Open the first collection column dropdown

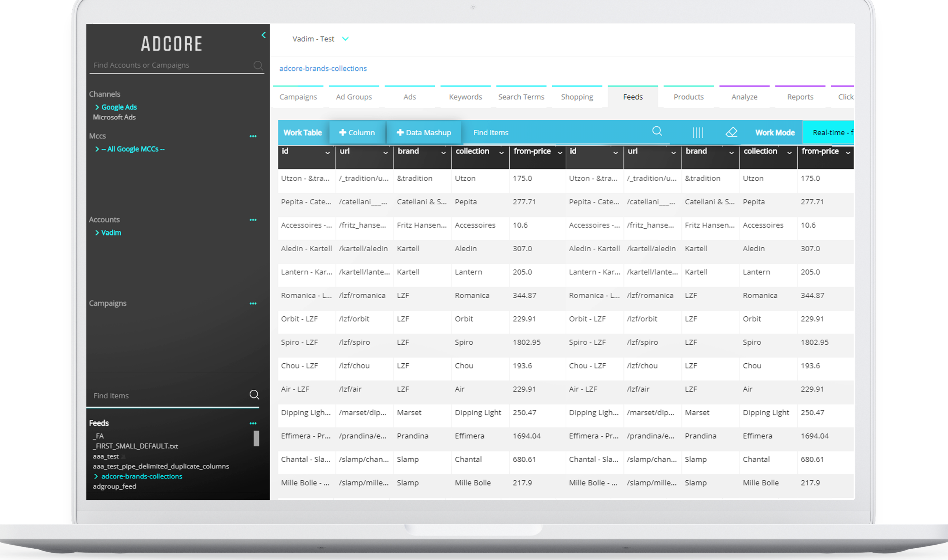click(501, 153)
